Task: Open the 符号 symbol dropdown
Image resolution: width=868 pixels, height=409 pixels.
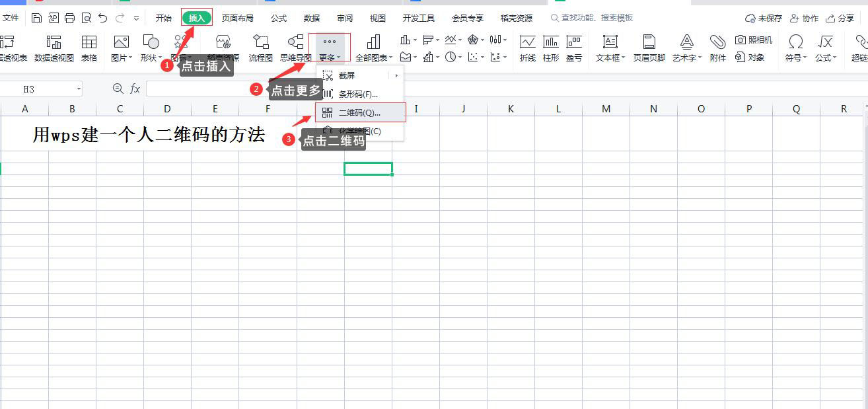Action: 796,49
